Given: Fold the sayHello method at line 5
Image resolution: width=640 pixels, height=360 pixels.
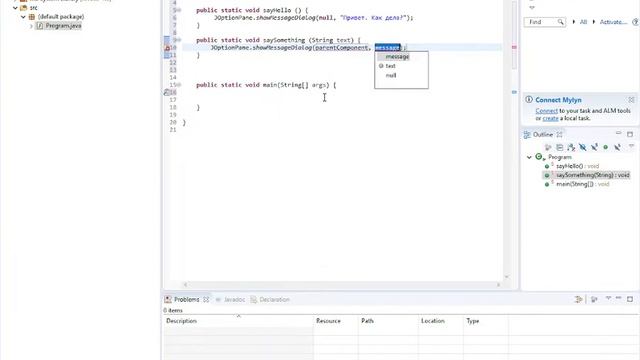Looking at the screenshot, I should [x=179, y=10].
